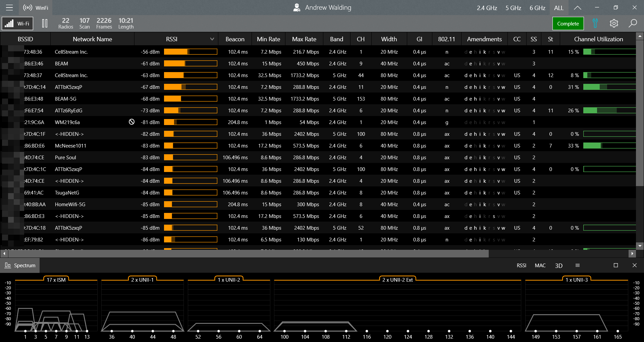Click the RSSI column sort arrow
This screenshot has height=342, width=644.
pyautogui.click(x=212, y=39)
